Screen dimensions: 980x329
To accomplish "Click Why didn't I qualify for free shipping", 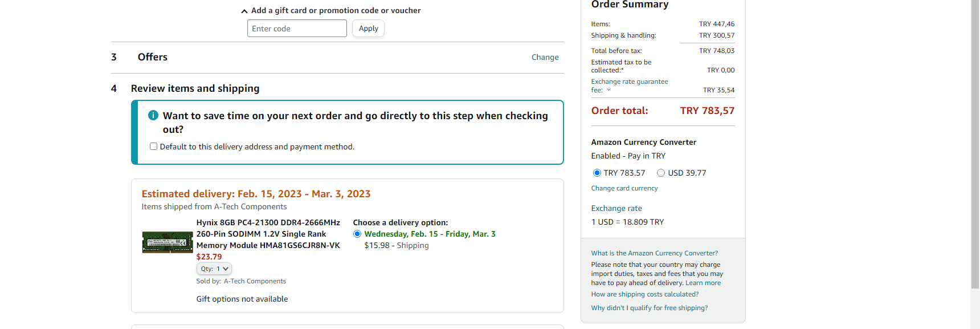I will click(650, 308).
